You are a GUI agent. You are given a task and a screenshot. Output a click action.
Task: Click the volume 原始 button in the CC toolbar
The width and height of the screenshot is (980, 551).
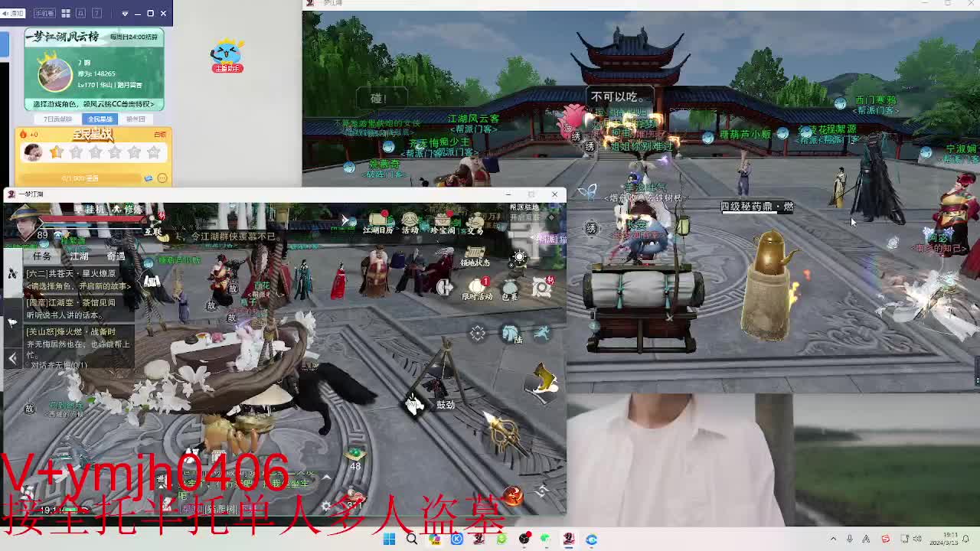[13, 13]
